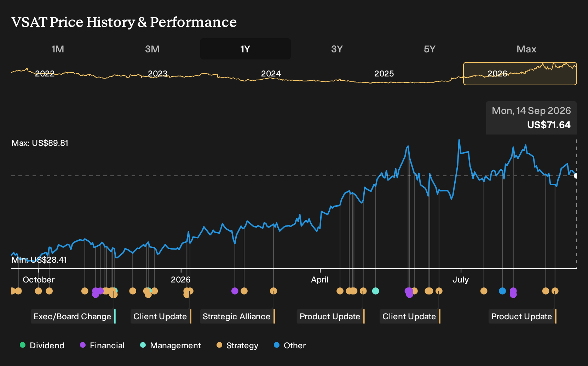588x366 pixels.
Task: Click the Mon, 14 Sep 2026 date
Action: [x=531, y=111]
